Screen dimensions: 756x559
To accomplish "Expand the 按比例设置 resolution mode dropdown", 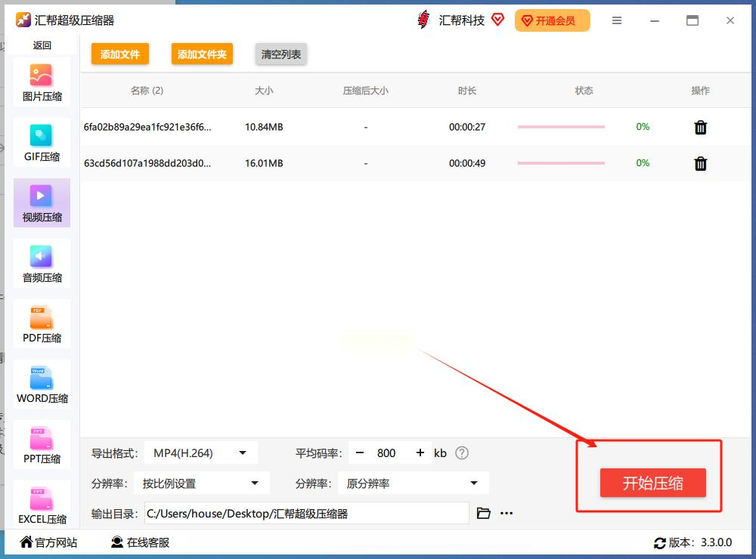I will [x=202, y=483].
